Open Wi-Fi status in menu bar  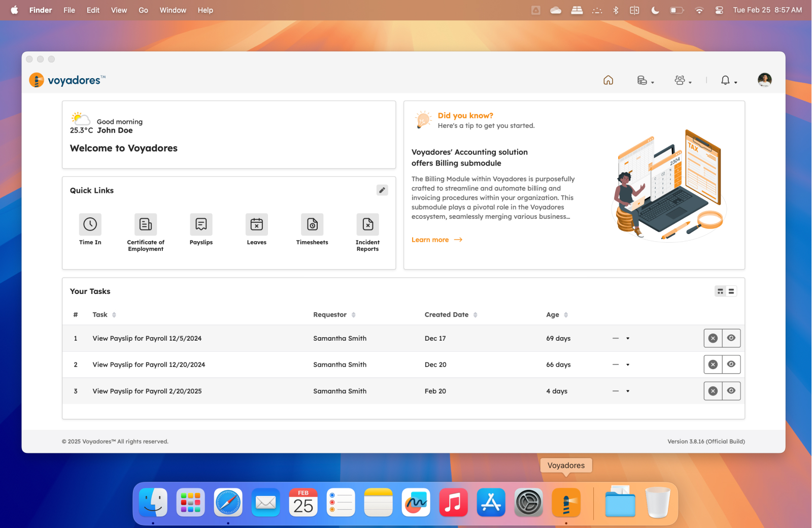click(x=699, y=10)
